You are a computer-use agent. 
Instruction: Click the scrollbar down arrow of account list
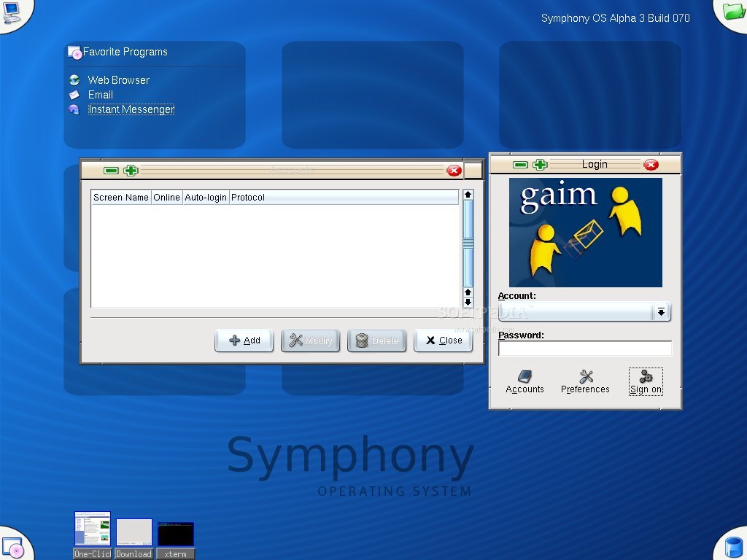468,302
